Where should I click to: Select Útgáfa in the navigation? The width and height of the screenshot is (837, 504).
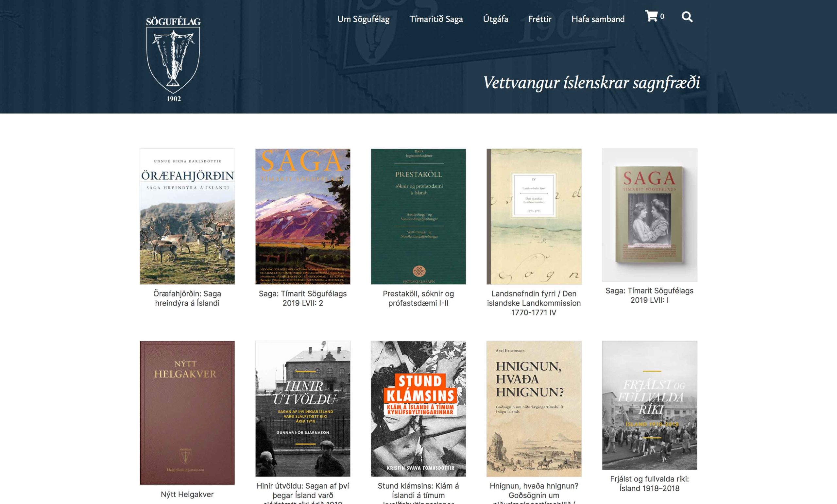click(495, 19)
